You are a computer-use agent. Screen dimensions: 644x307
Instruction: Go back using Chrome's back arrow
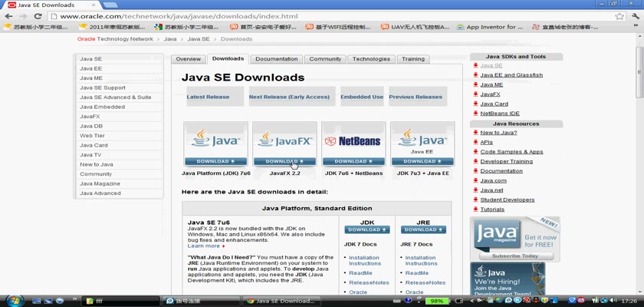coord(8,16)
